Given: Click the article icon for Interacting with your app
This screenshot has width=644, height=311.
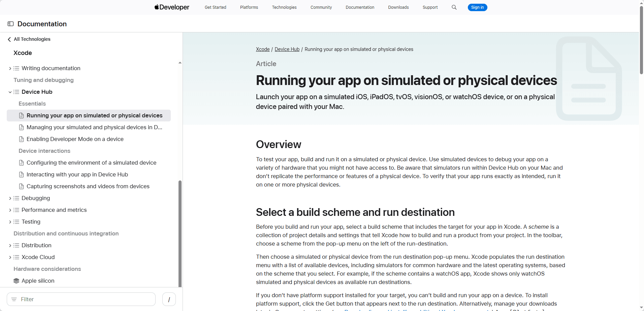Looking at the screenshot, I should pos(22,174).
